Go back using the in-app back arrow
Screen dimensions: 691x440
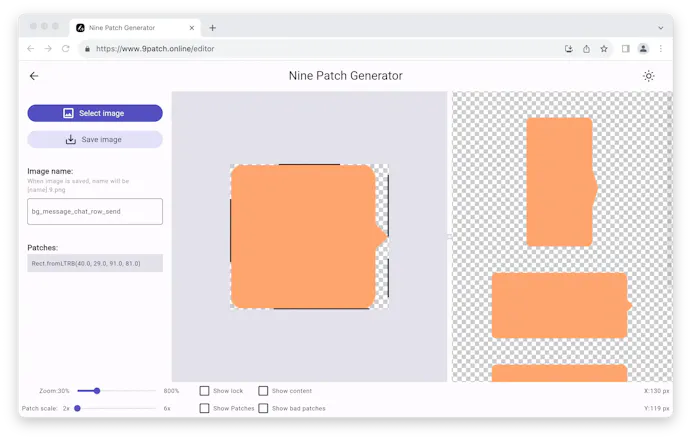34,76
